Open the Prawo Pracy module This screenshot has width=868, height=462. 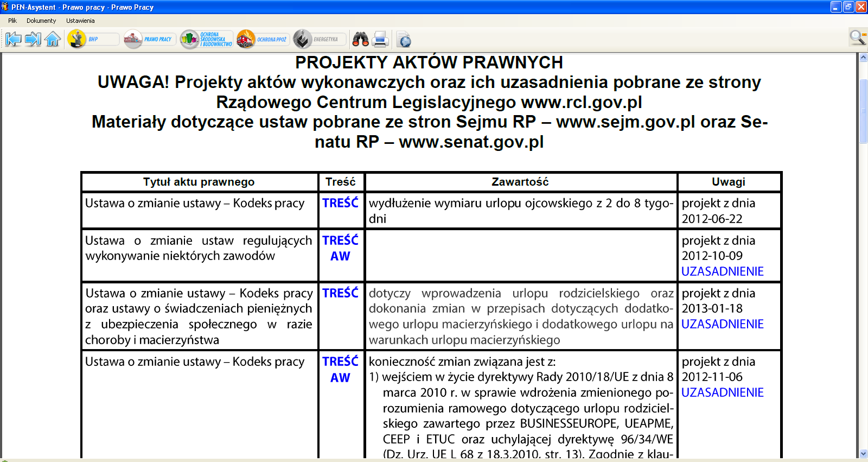150,39
